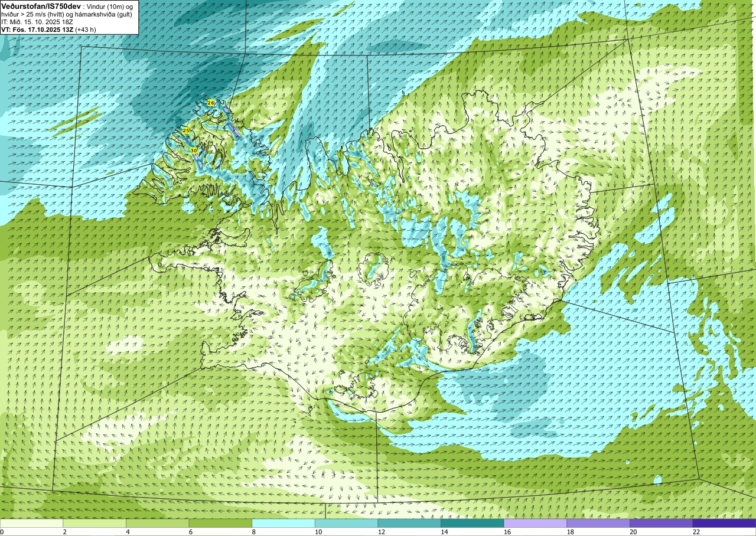Click the legend scale number 22
This screenshot has width=756, height=536.
(696, 532)
